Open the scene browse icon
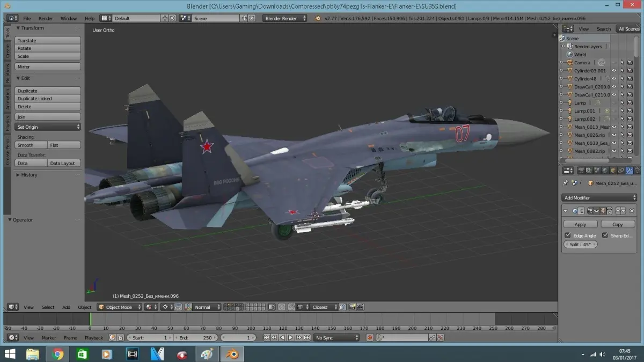The image size is (644, 362). 186,18
